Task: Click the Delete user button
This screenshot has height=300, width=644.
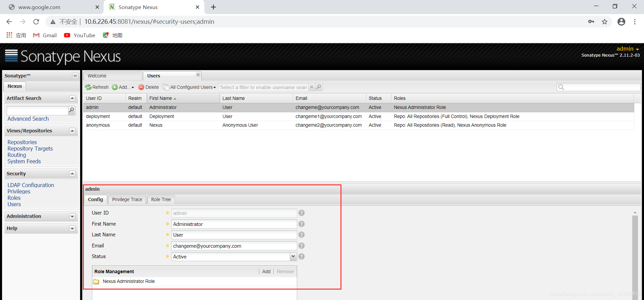Action: pos(149,87)
